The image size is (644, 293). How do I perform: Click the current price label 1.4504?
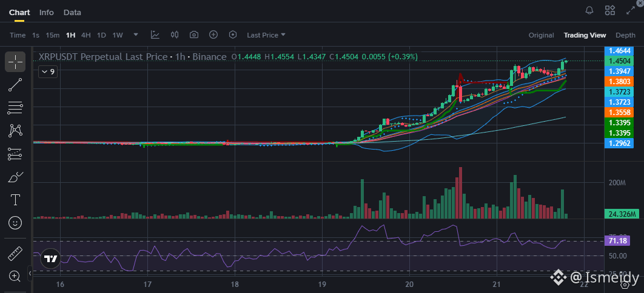(619, 61)
